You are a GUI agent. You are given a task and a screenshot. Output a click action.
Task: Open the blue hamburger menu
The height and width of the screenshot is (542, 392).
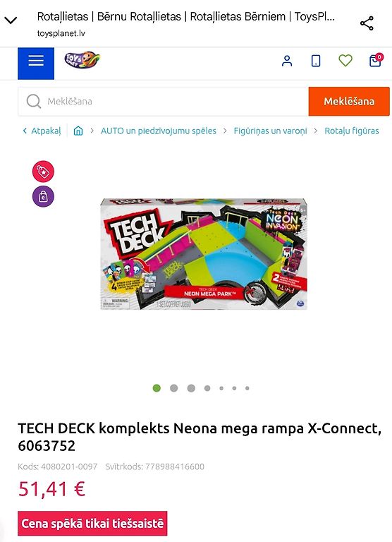pos(36,64)
